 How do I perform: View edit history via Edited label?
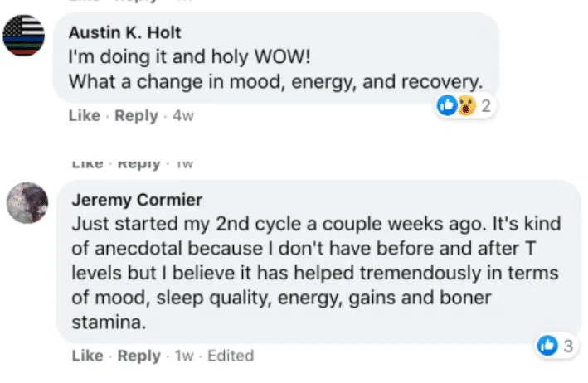[x=231, y=356]
